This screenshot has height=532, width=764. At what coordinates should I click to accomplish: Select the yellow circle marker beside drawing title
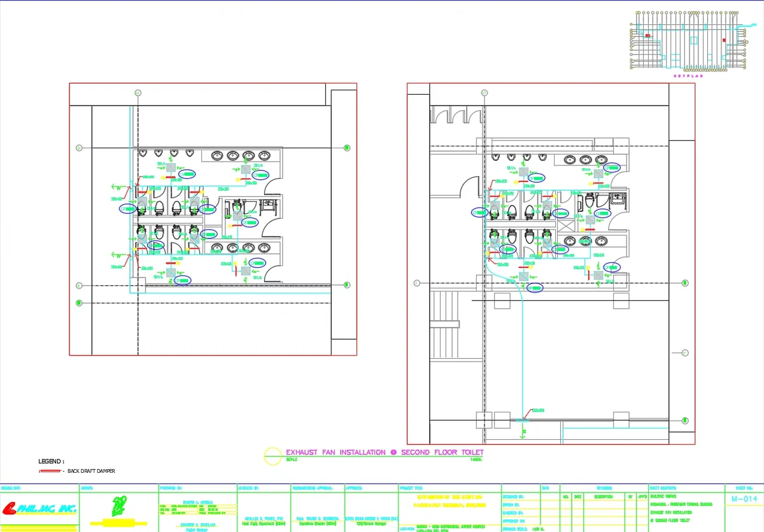(x=272, y=455)
